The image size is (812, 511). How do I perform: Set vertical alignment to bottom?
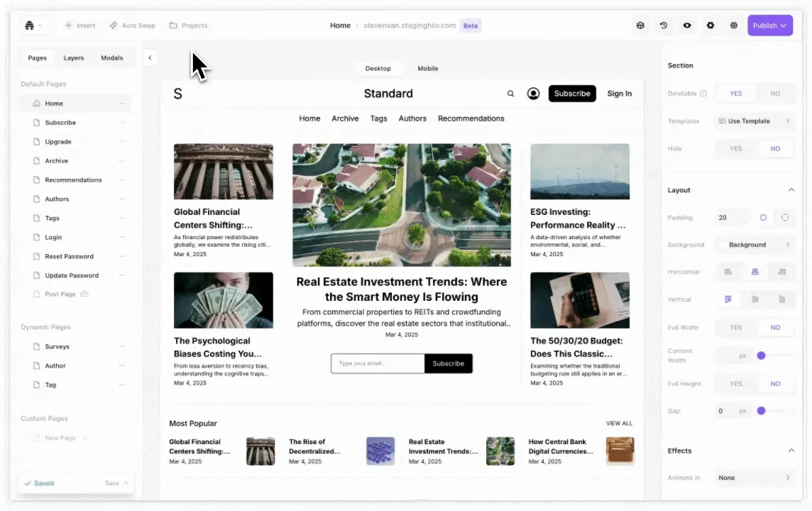coord(781,300)
